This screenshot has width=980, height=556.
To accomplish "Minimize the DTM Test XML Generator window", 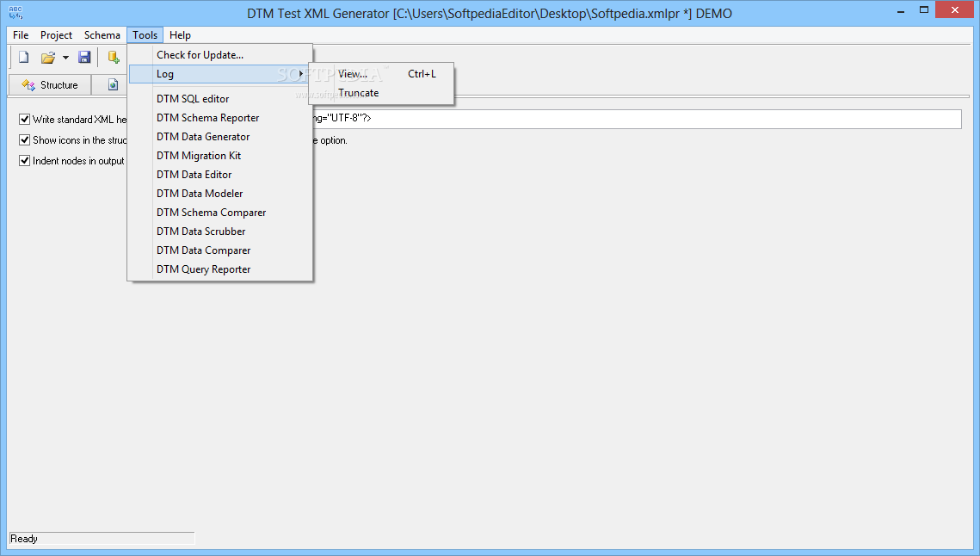I will [x=901, y=10].
